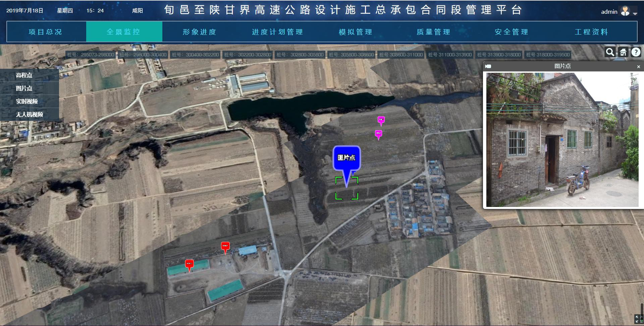Open help via question mark icon
644x326 pixels.
point(636,52)
